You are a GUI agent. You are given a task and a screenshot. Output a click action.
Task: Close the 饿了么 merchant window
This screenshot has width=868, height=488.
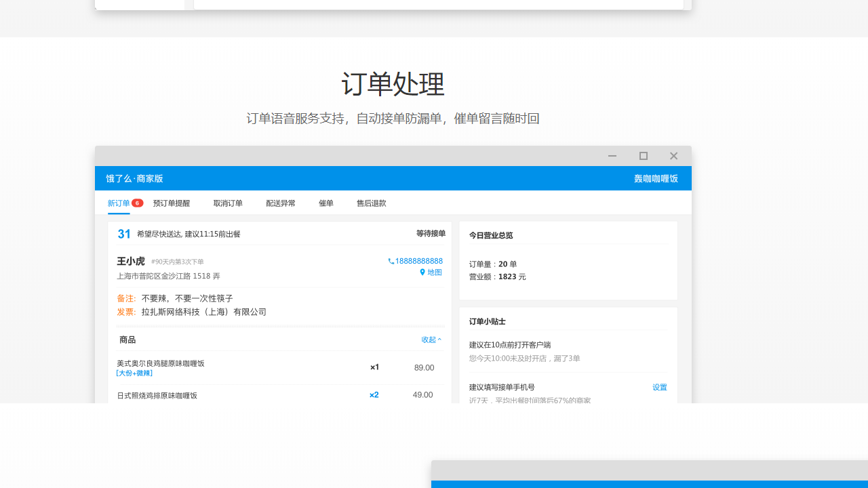coord(673,156)
